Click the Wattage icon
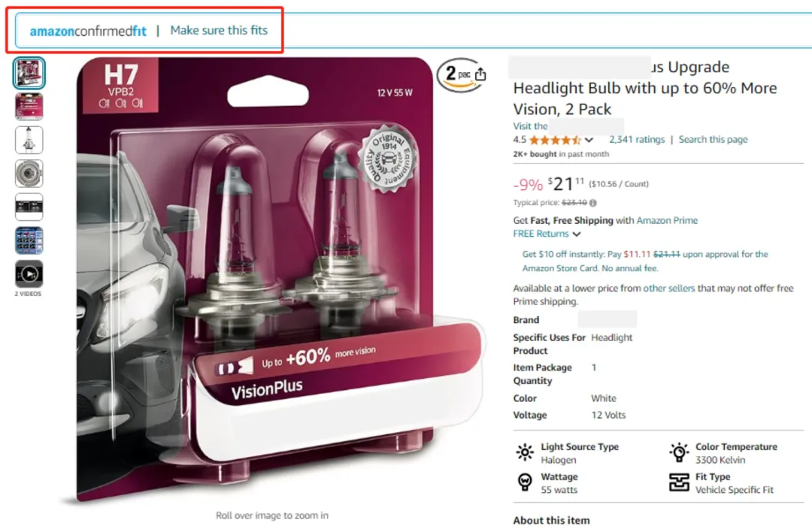This screenshot has width=812, height=529. (525, 482)
